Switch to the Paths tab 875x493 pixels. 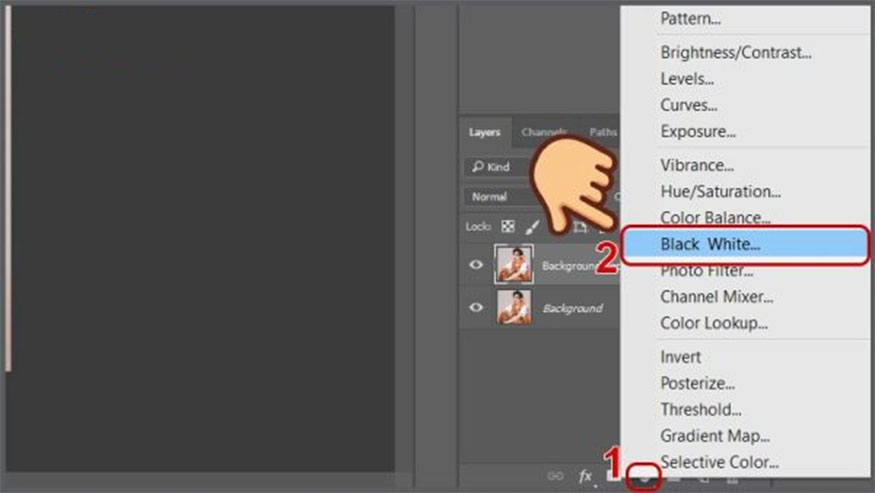[x=603, y=132]
